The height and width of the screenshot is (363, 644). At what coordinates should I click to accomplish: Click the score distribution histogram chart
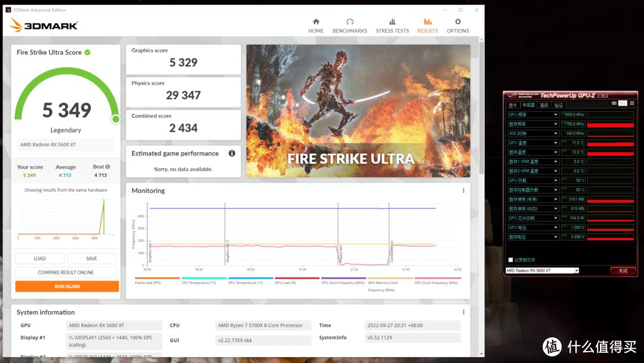click(x=66, y=218)
